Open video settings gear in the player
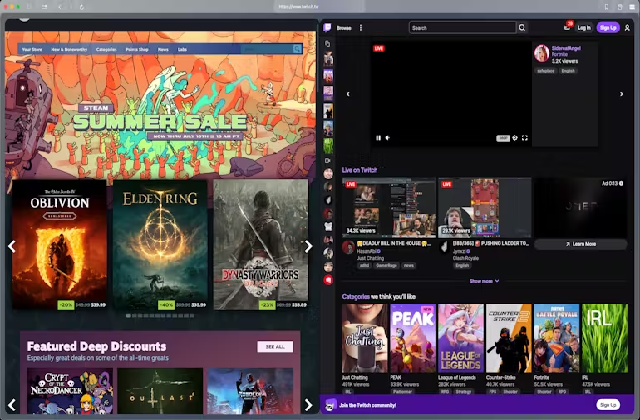The height and width of the screenshot is (420, 640). pos(515,138)
